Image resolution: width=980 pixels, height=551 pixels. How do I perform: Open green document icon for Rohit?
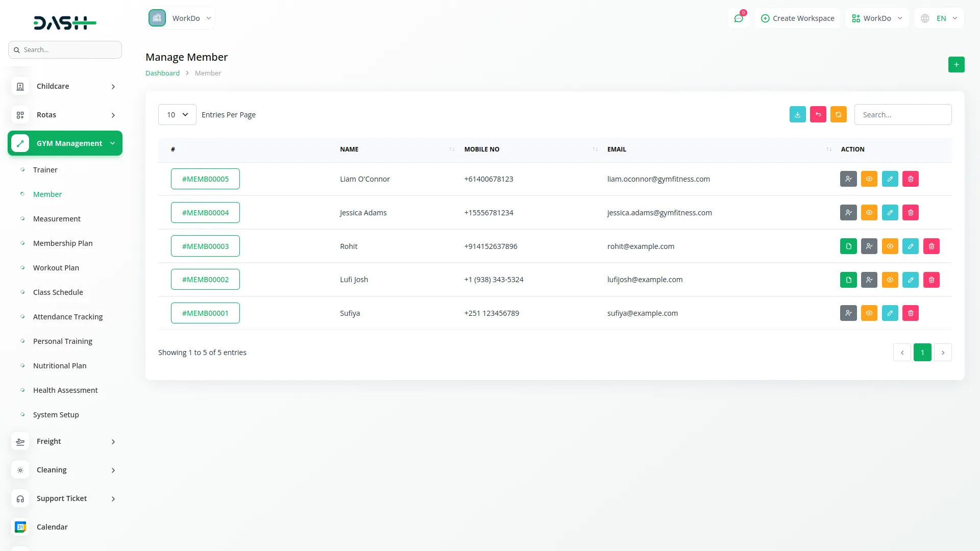848,246
